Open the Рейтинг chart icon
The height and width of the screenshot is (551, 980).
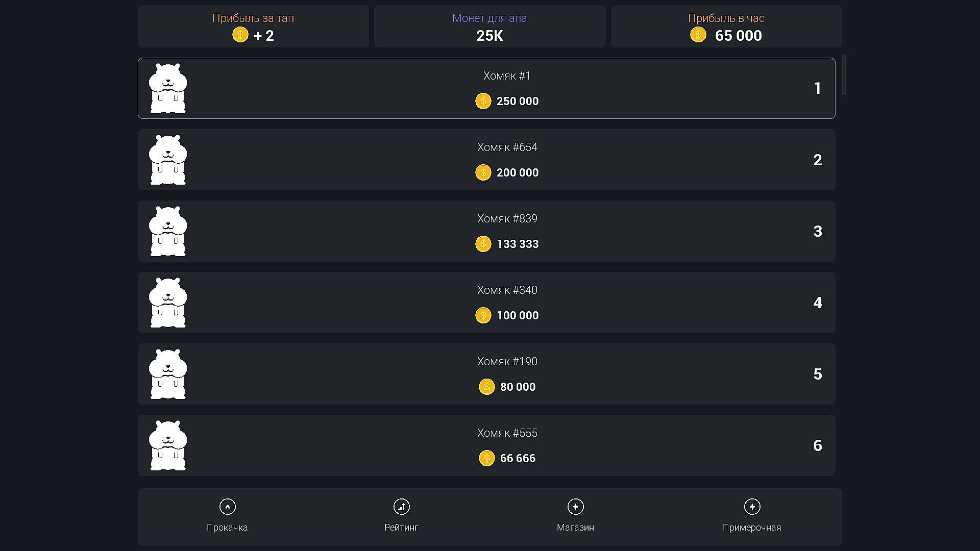click(x=401, y=507)
